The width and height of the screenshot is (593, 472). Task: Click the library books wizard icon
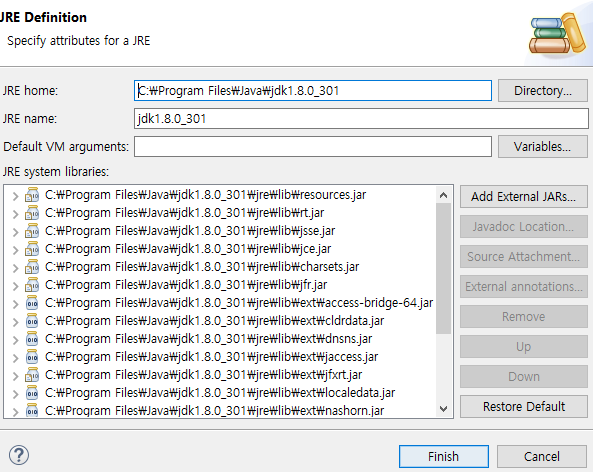click(557, 33)
